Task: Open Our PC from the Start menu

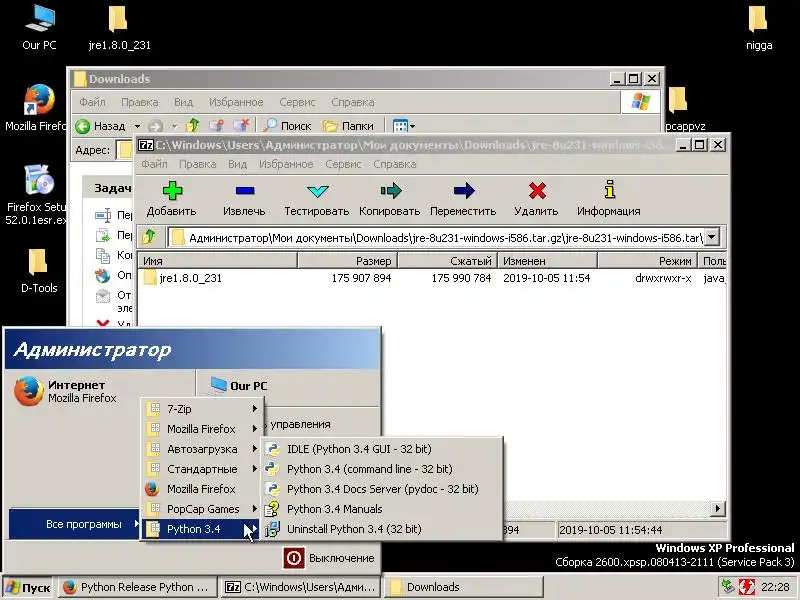Action: (239, 386)
